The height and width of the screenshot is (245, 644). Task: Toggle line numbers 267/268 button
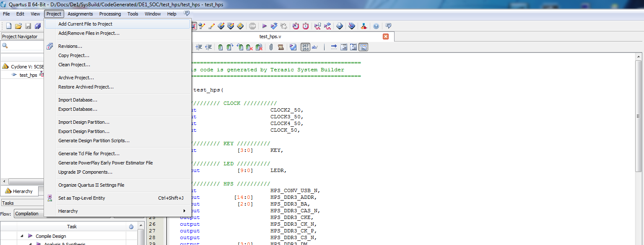306,47
